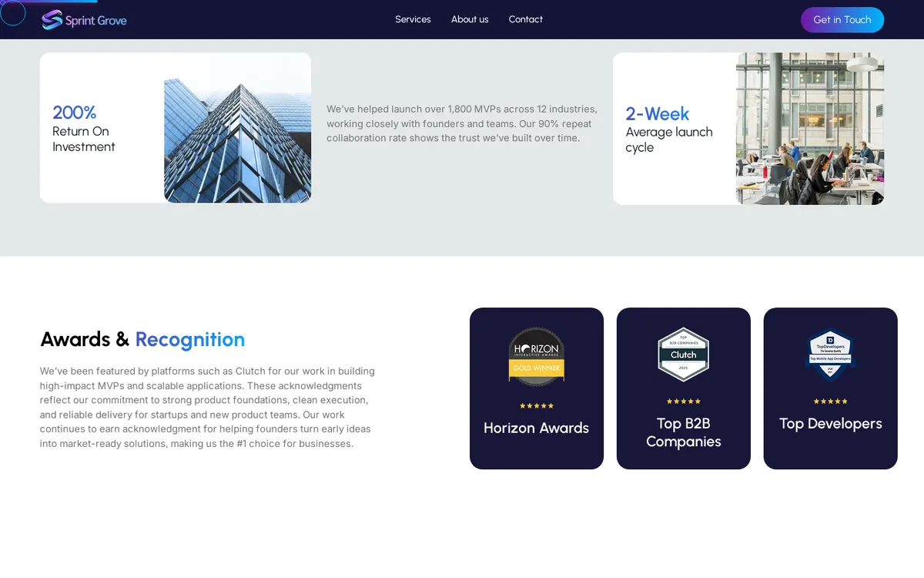This screenshot has width=924, height=578.
Task: Select the skyscraper building image
Action: [x=237, y=128]
